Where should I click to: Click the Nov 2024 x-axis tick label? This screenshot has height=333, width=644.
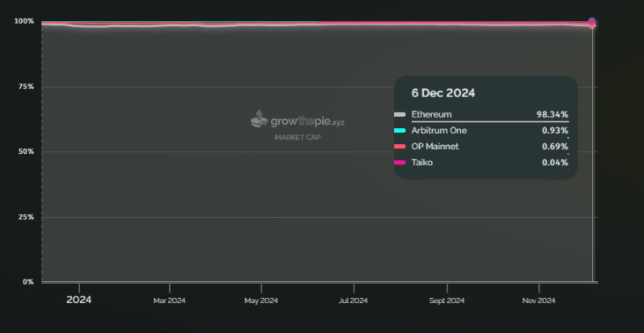point(539,301)
